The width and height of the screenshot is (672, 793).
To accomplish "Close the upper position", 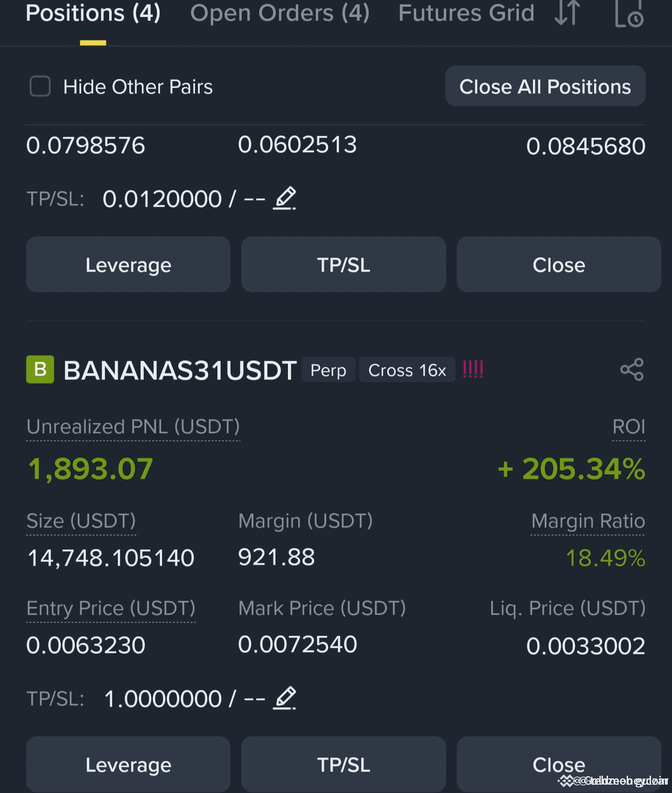I will [x=559, y=265].
